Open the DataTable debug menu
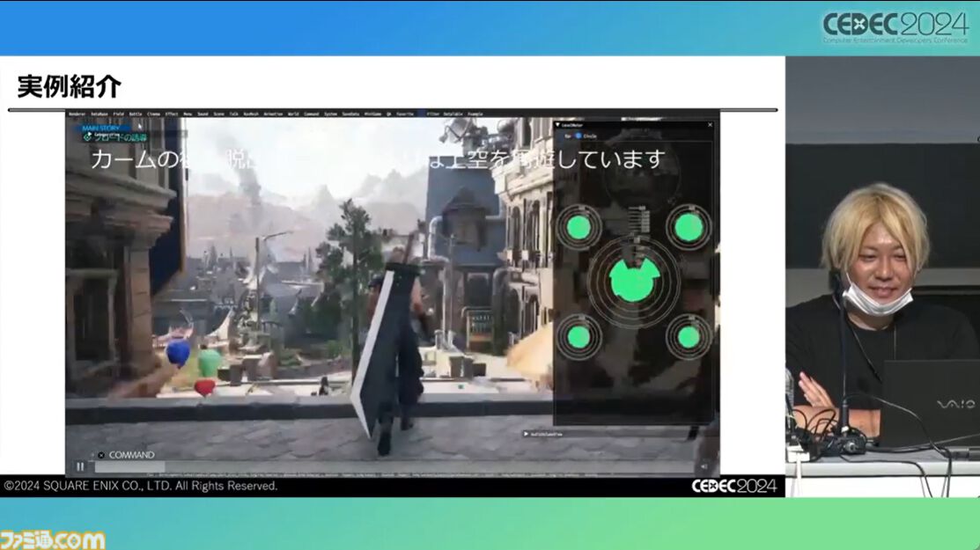Screen dimensions: 980x550 pyautogui.click(x=453, y=114)
